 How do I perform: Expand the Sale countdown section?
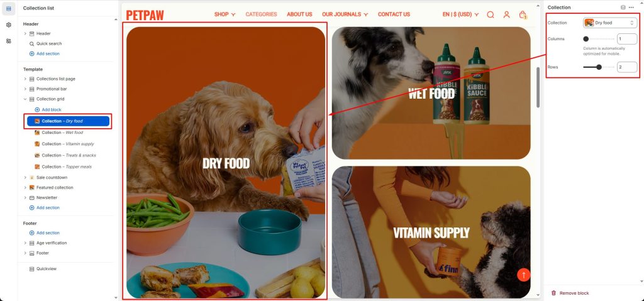tap(25, 177)
